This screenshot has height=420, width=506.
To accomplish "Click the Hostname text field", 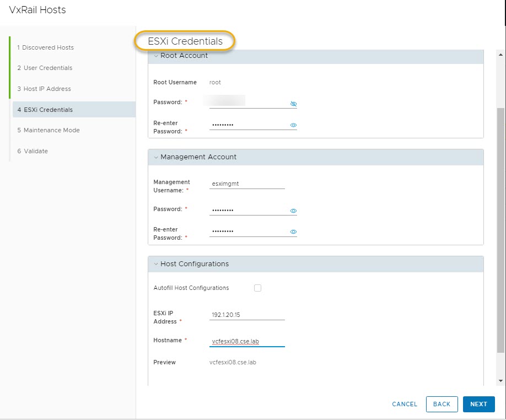I will (x=247, y=342).
